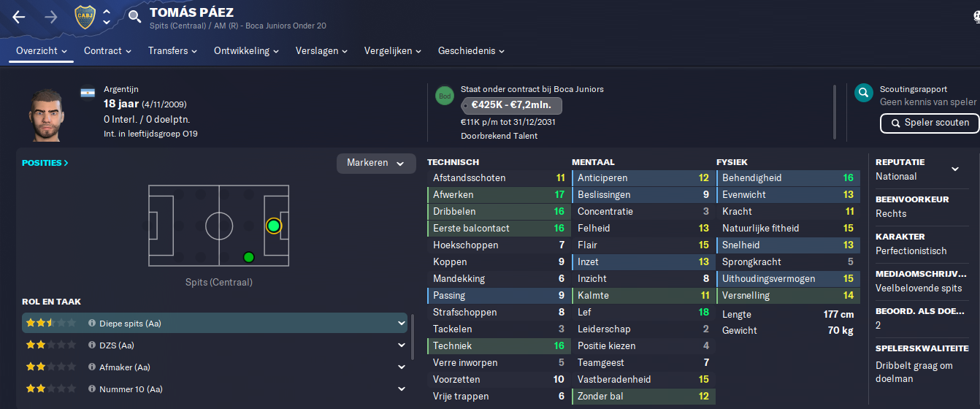980x409 pixels.
Task: Click the teal Scoutingsrapport magnifier icon
Action: (x=864, y=93)
